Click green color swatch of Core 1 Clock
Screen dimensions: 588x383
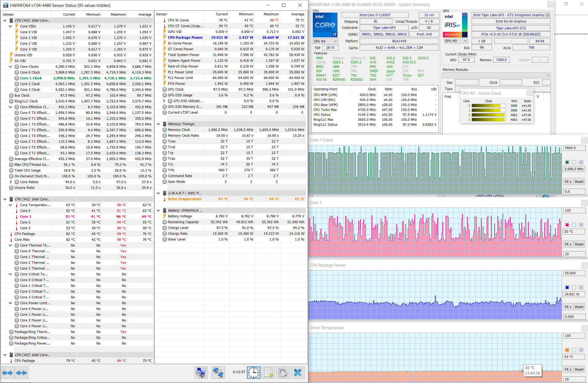tap(567, 162)
